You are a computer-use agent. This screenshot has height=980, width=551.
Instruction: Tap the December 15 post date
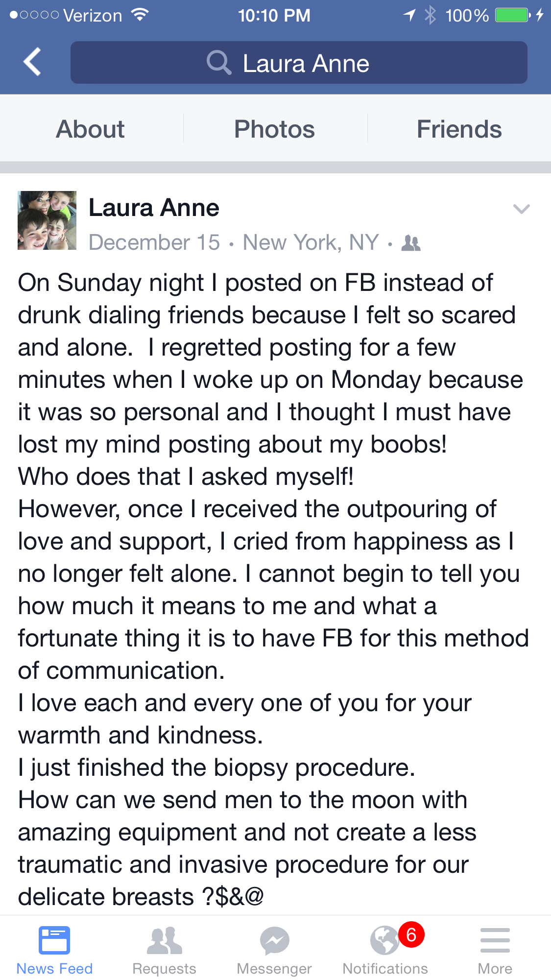click(x=154, y=242)
